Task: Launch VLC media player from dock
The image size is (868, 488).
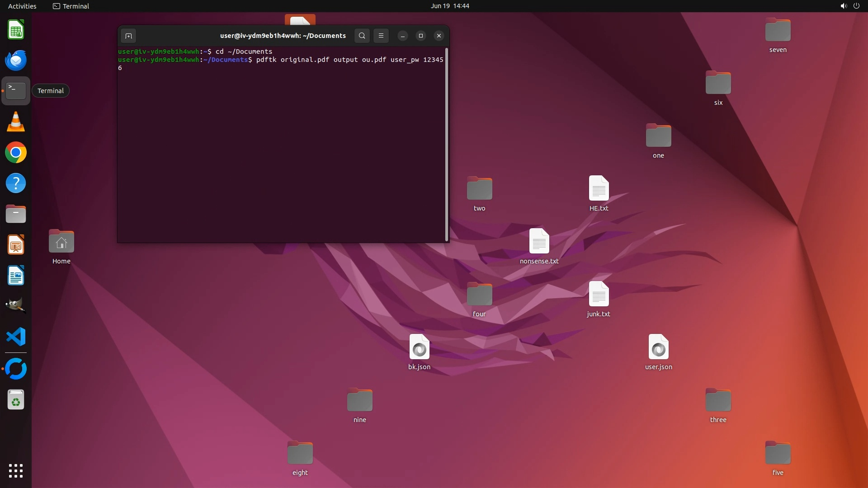Action: pyautogui.click(x=16, y=122)
